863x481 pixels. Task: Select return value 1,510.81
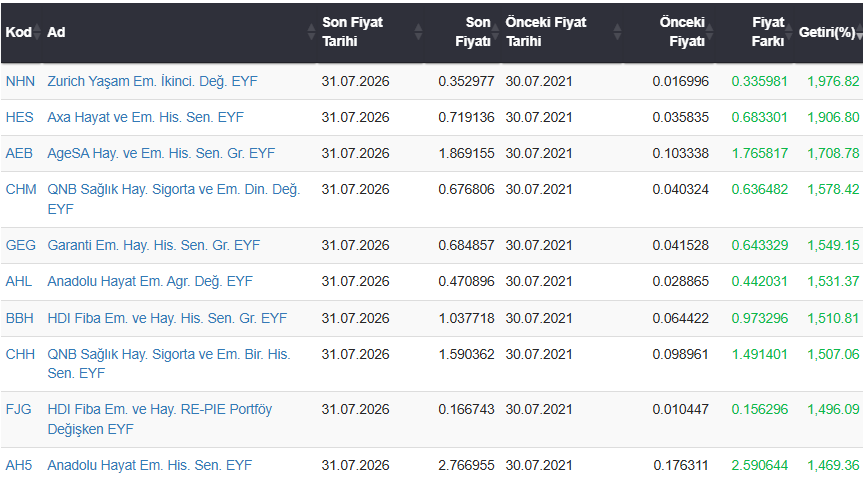833,318
